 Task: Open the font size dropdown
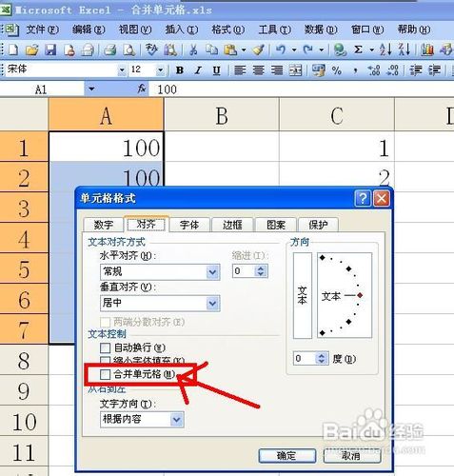161,69
